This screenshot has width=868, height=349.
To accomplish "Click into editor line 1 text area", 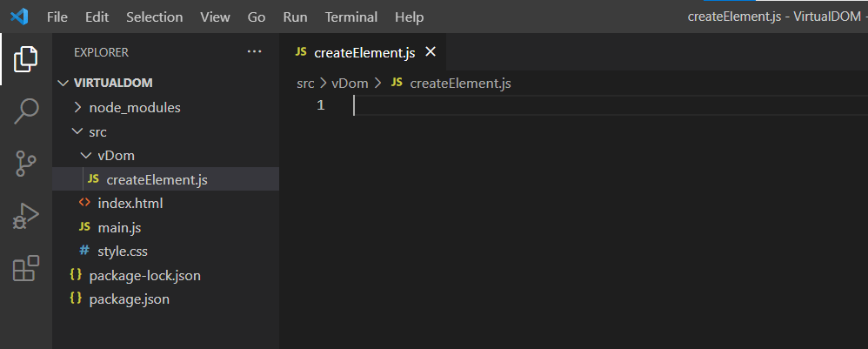I will pos(609,104).
